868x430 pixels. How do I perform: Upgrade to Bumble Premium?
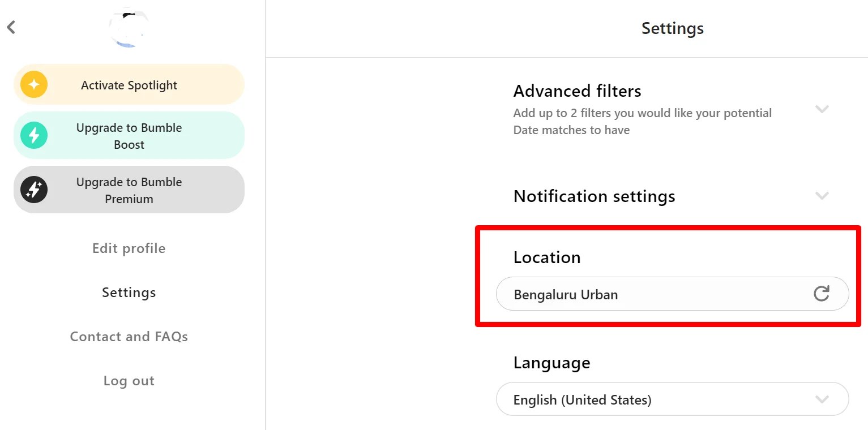point(129,190)
